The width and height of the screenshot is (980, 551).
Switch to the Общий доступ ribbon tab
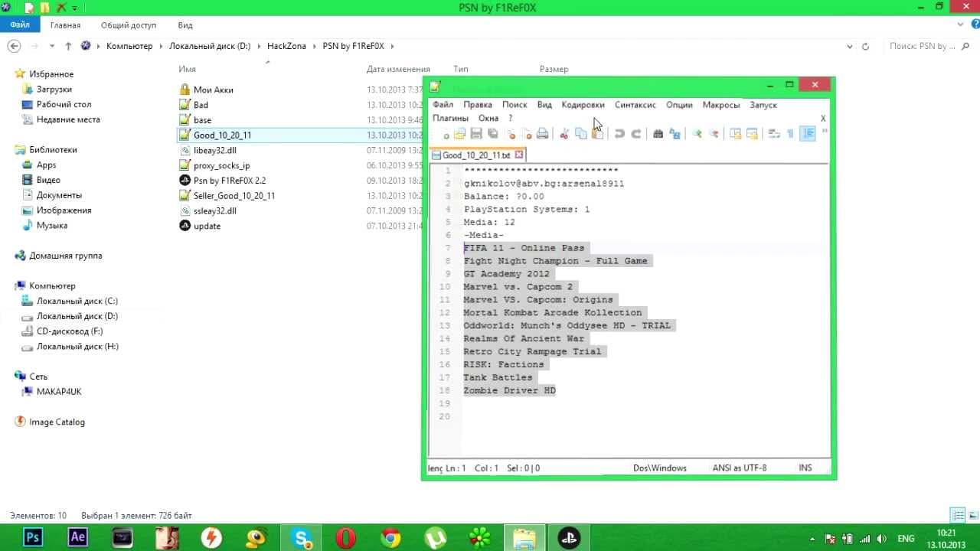tap(128, 25)
